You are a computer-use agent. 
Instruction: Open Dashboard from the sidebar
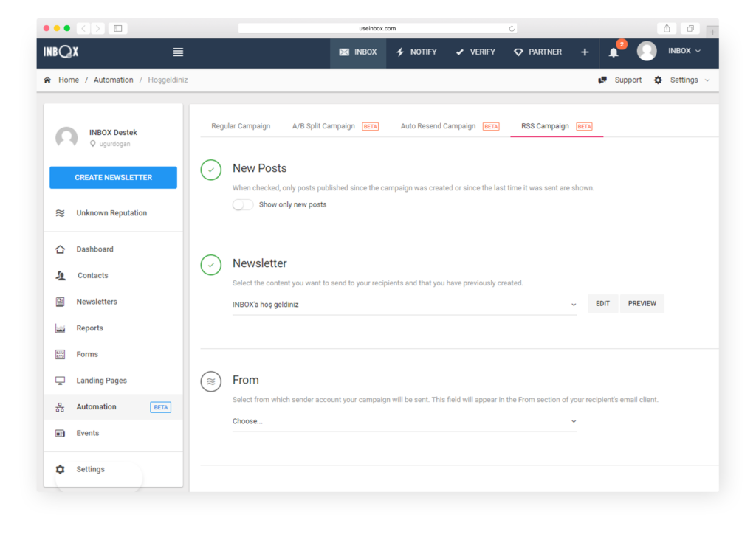tap(94, 249)
